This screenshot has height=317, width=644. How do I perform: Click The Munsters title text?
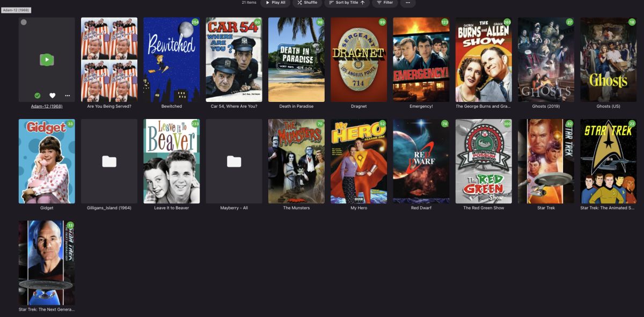click(296, 208)
